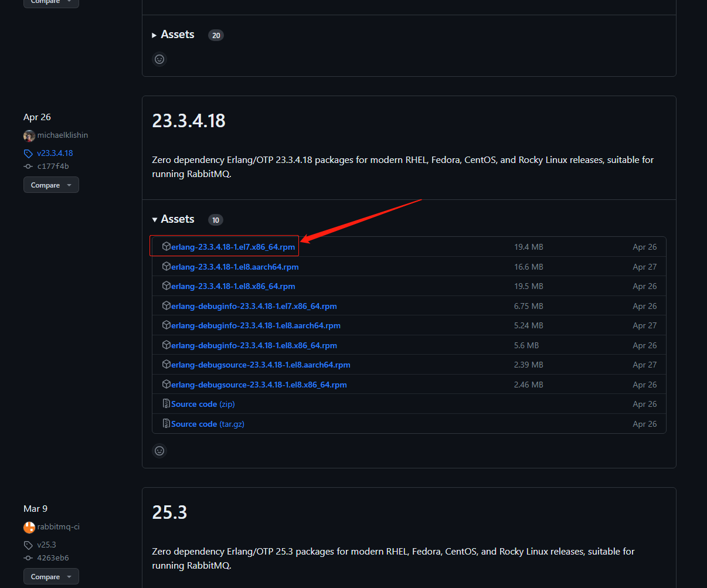Add emoji reaction below the collapsed 20 Assets

pyautogui.click(x=159, y=59)
